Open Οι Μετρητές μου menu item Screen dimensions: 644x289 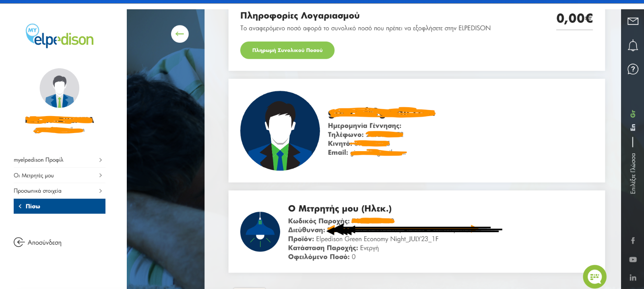[x=60, y=175]
